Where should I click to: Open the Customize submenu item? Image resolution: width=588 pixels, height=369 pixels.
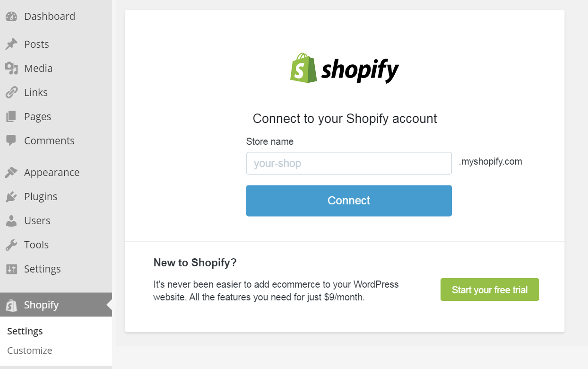pos(30,351)
